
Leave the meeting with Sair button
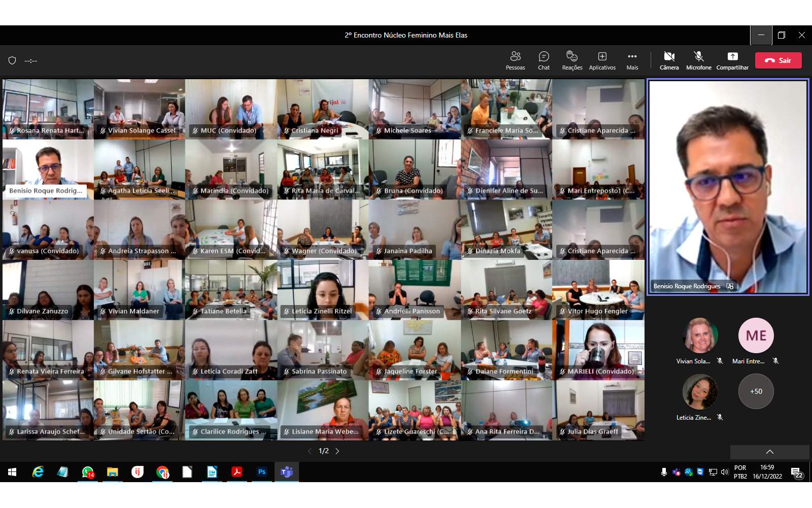(x=778, y=60)
